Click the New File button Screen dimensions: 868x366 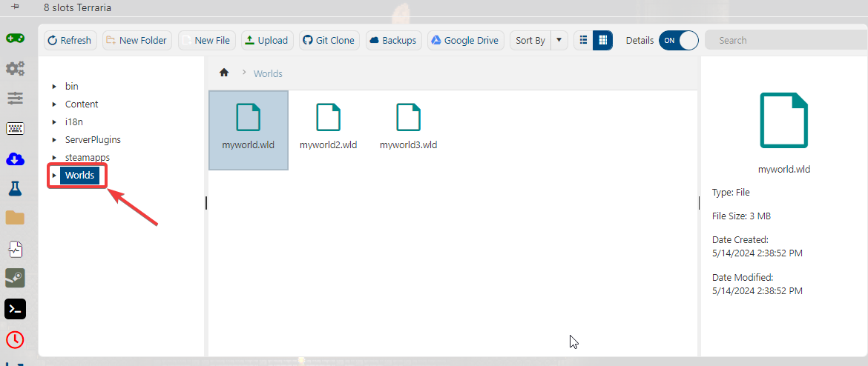coord(207,40)
